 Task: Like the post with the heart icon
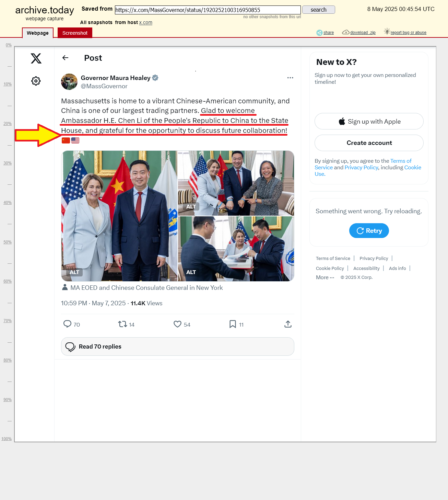pos(177,324)
